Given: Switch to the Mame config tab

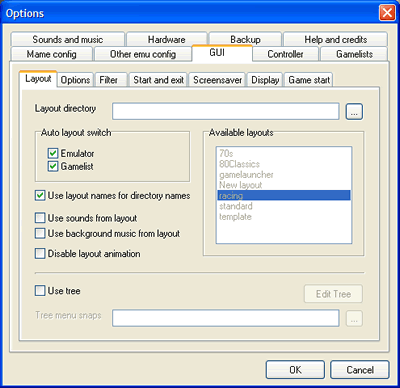Looking at the screenshot, I should [x=52, y=54].
